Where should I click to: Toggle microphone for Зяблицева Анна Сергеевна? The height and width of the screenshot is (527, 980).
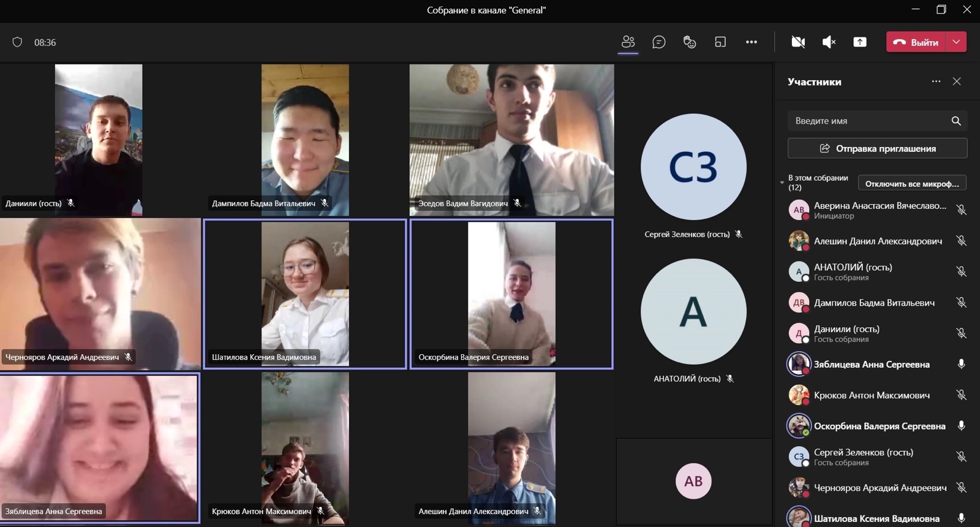[961, 364]
